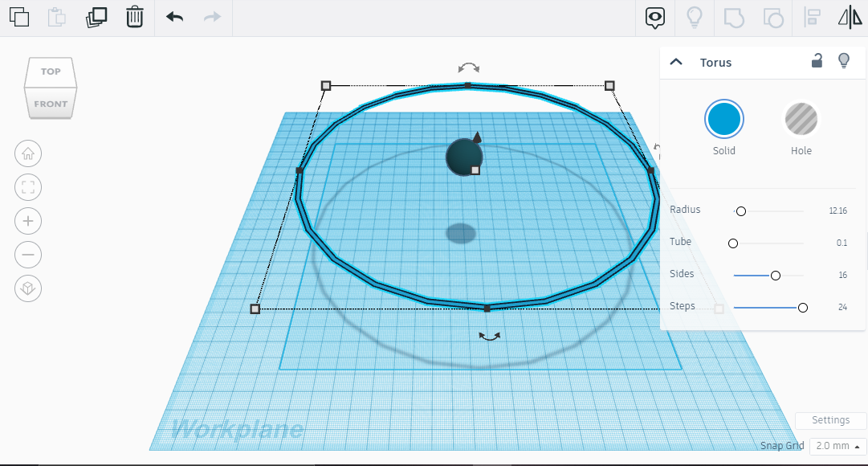
Task: Click the Solid label text
Action: coord(724,151)
